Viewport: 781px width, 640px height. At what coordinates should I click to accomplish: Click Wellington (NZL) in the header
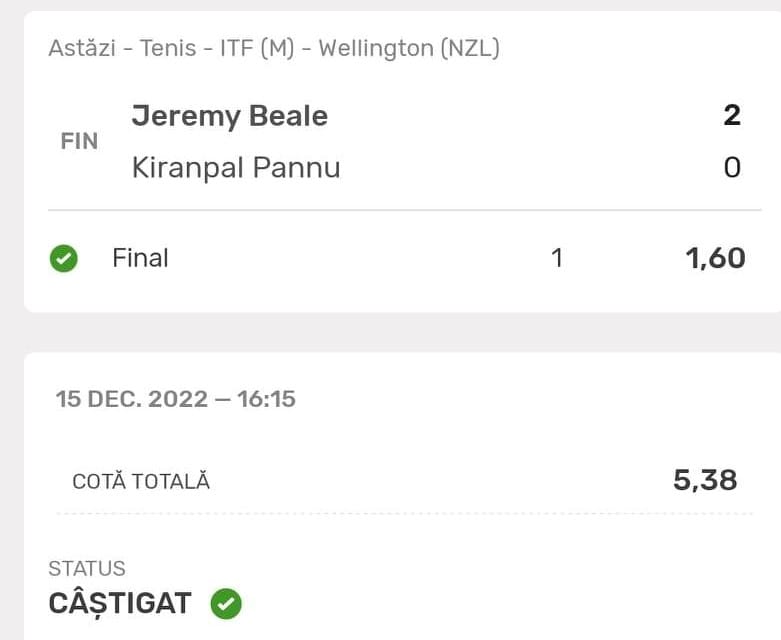tap(409, 48)
